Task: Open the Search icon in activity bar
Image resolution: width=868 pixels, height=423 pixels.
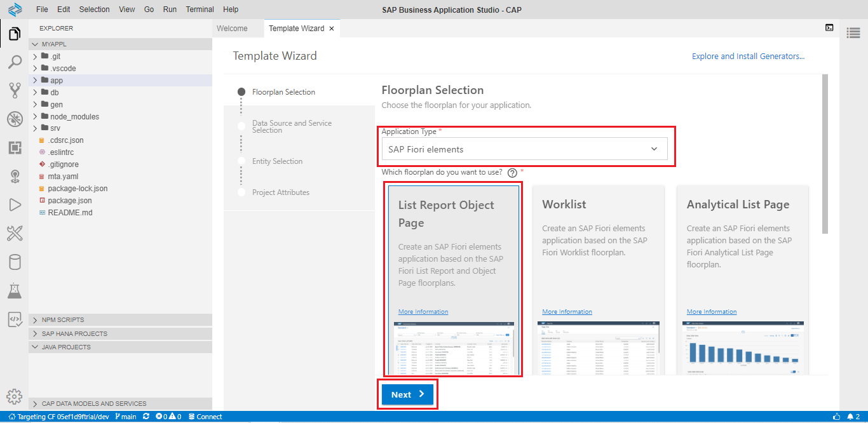Action: (x=14, y=62)
